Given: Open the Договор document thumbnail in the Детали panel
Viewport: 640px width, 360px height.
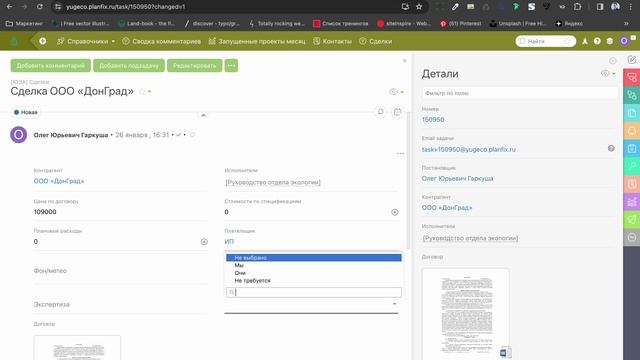Looking at the screenshot, I should tap(466, 314).
